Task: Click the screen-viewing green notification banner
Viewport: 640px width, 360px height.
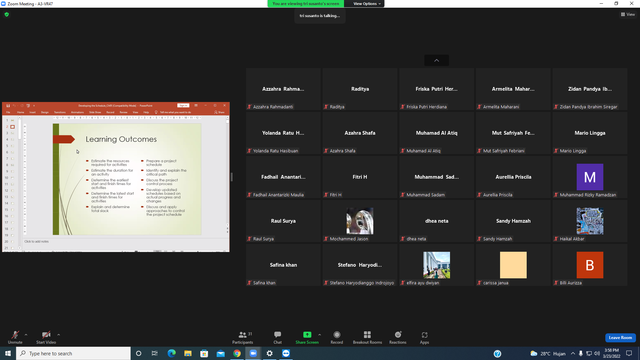Action: tap(306, 4)
